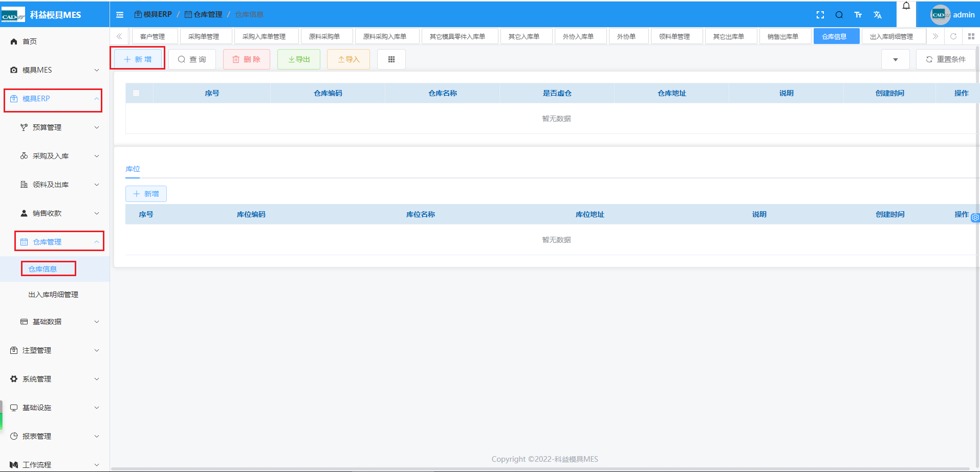Click the 销售收款 person icon
The width and height of the screenshot is (980, 472).
[x=24, y=213]
